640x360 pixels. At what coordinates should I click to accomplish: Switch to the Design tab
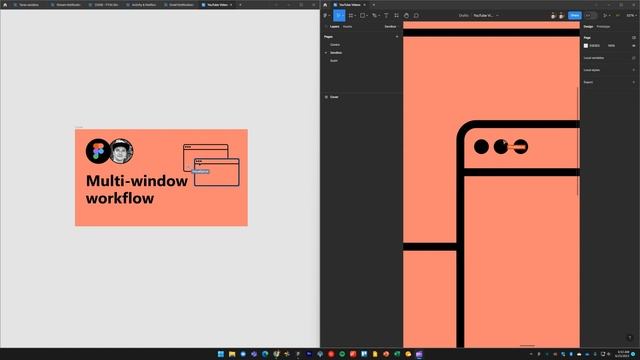[x=588, y=27]
